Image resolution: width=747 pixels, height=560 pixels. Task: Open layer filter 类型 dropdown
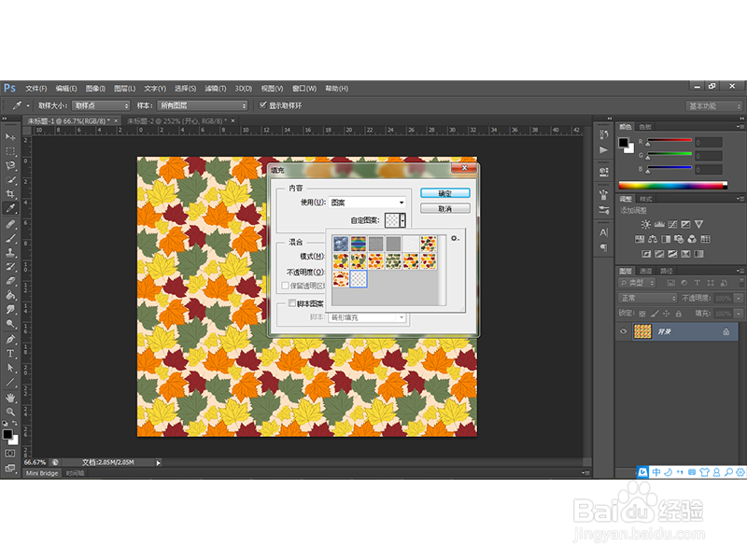click(x=637, y=283)
